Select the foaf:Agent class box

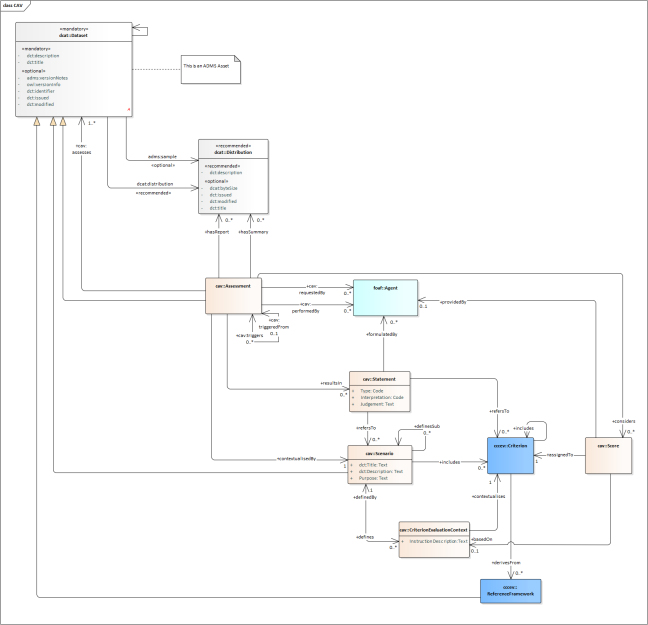click(x=385, y=298)
